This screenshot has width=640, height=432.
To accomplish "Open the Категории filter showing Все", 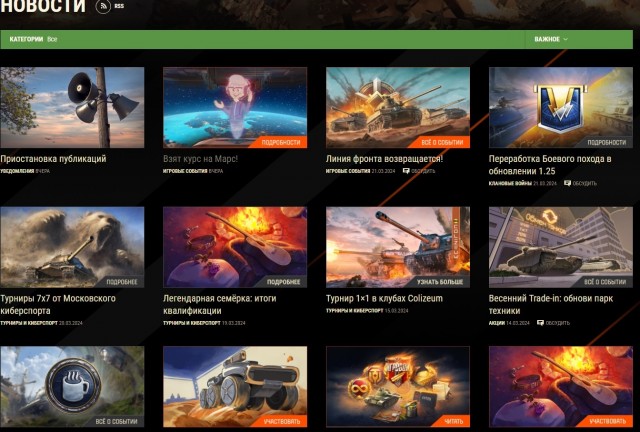I will (33, 39).
